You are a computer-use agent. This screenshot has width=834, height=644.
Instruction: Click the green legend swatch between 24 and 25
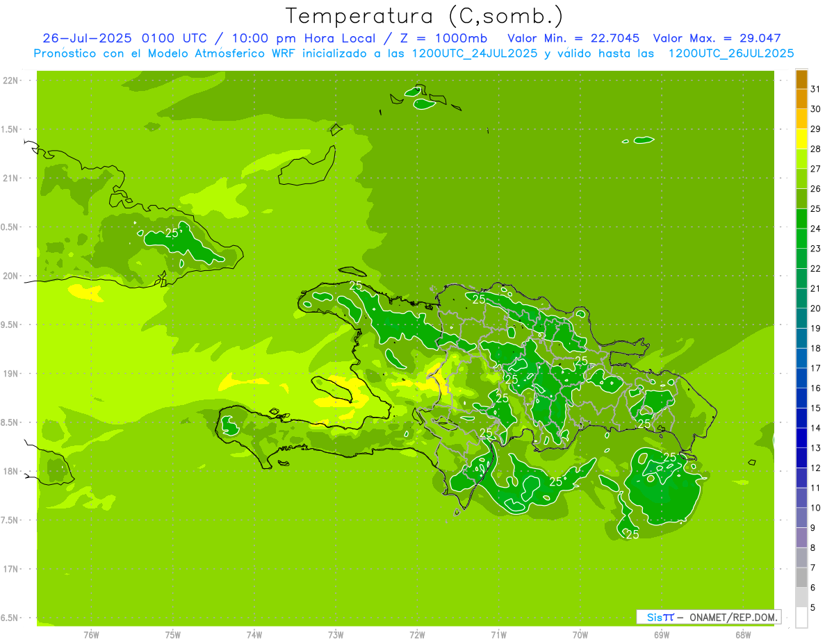coord(801,218)
